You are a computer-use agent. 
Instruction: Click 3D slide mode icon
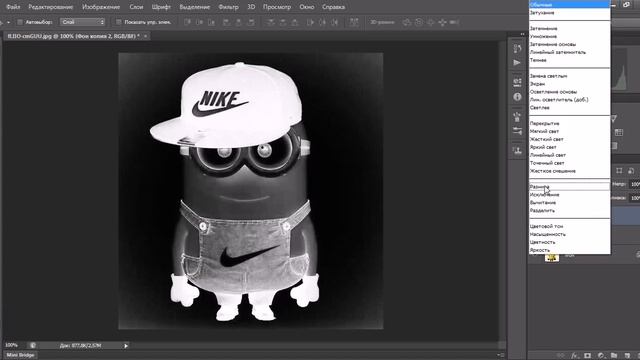click(442, 22)
